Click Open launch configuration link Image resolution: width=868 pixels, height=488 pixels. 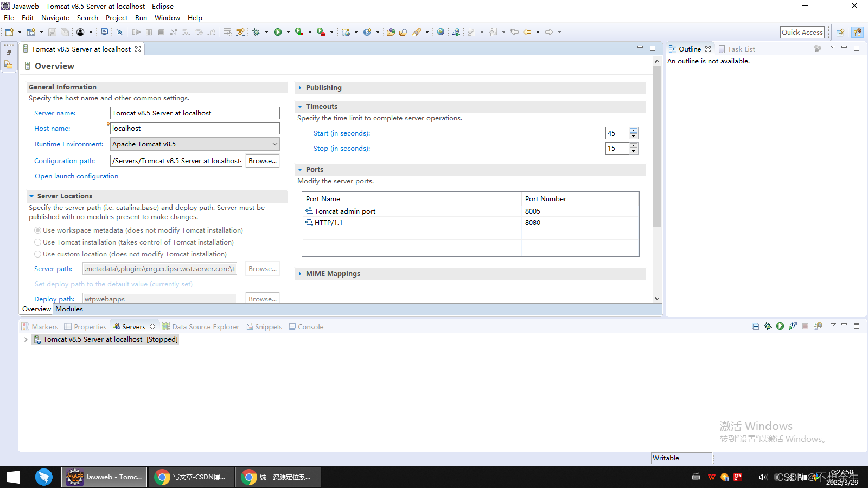pos(76,176)
